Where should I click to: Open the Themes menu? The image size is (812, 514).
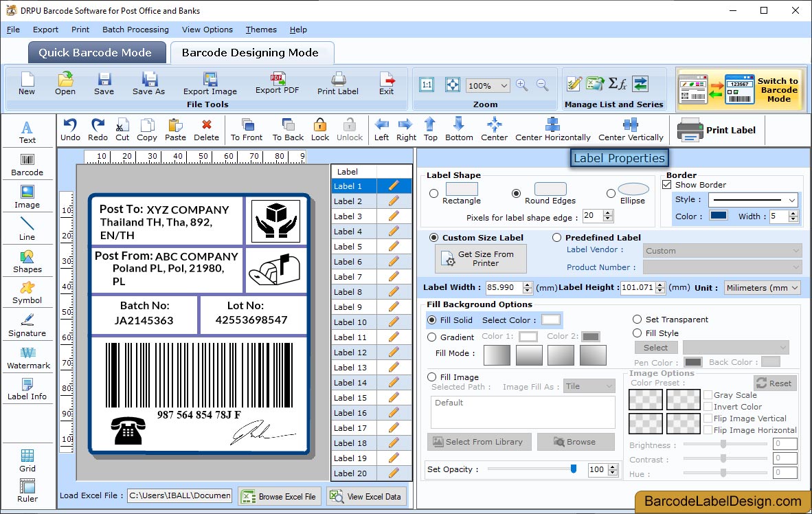(x=261, y=30)
